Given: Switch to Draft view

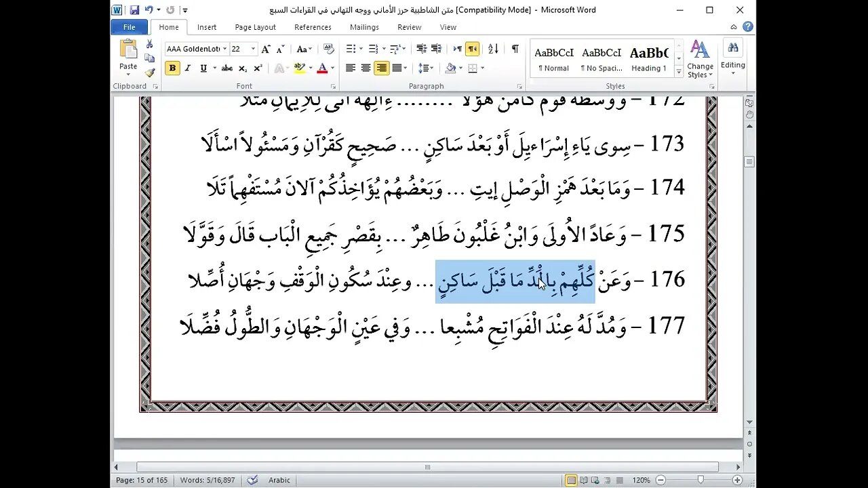Looking at the screenshot, I should [620, 481].
